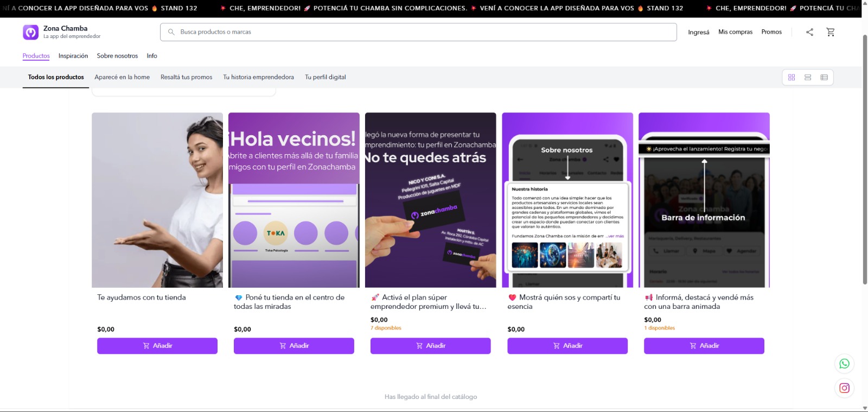Open the Sobre nosotros product image
Image resolution: width=868 pixels, height=412 pixels.
click(x=567, y=200)
